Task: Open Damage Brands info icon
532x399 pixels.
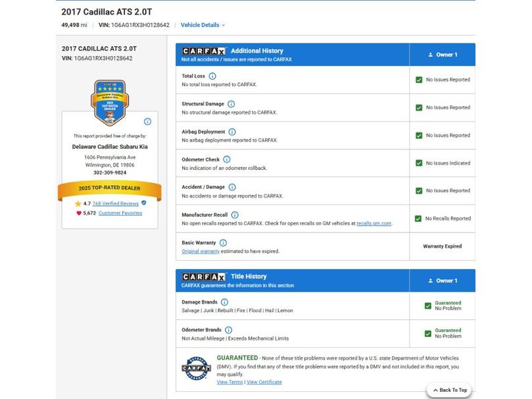Action: pos(225,302)
